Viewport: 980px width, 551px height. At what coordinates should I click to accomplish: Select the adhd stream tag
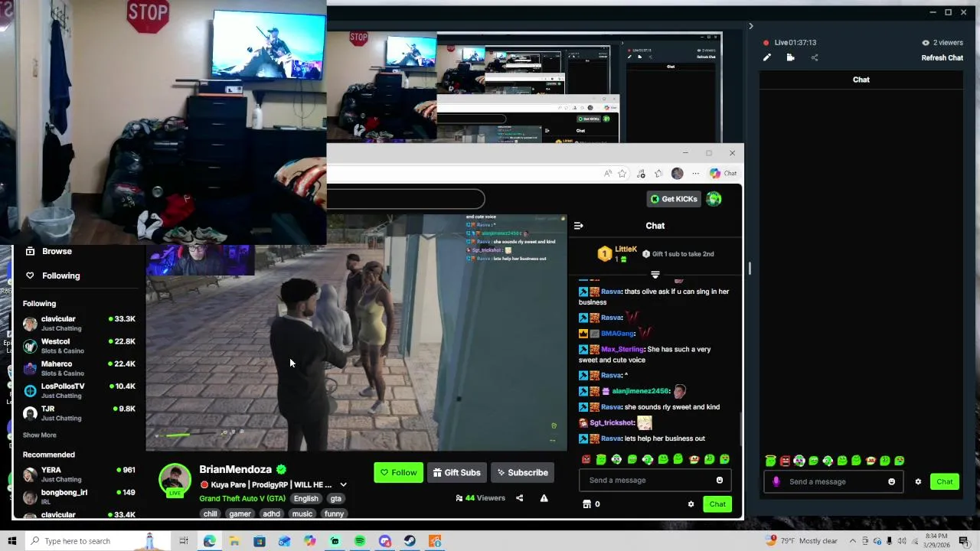coord(271,514)
